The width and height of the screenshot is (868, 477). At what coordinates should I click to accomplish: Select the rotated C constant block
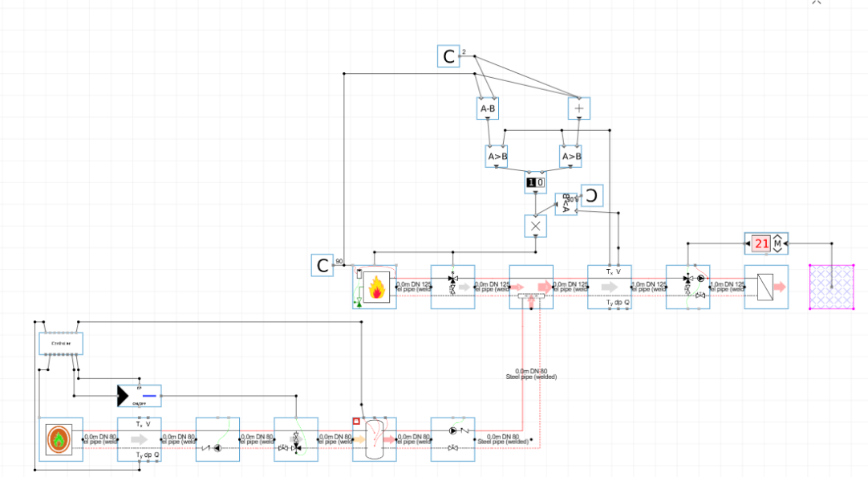[x=592, y=196]
